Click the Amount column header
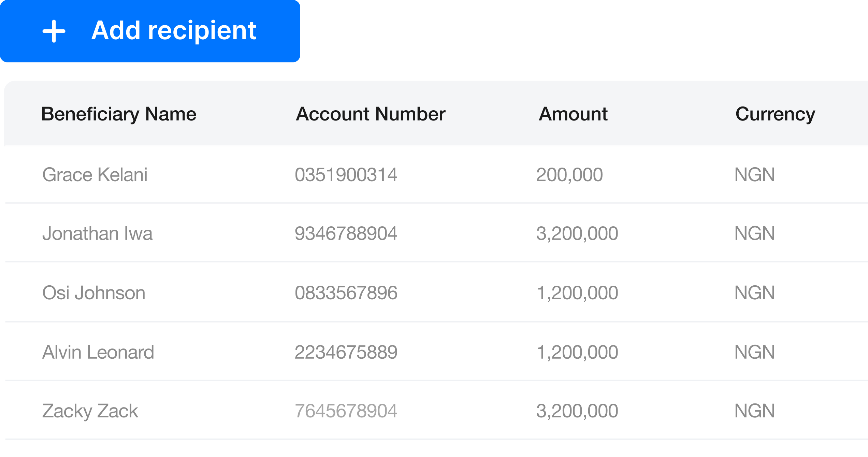 (x=573, y=114)
